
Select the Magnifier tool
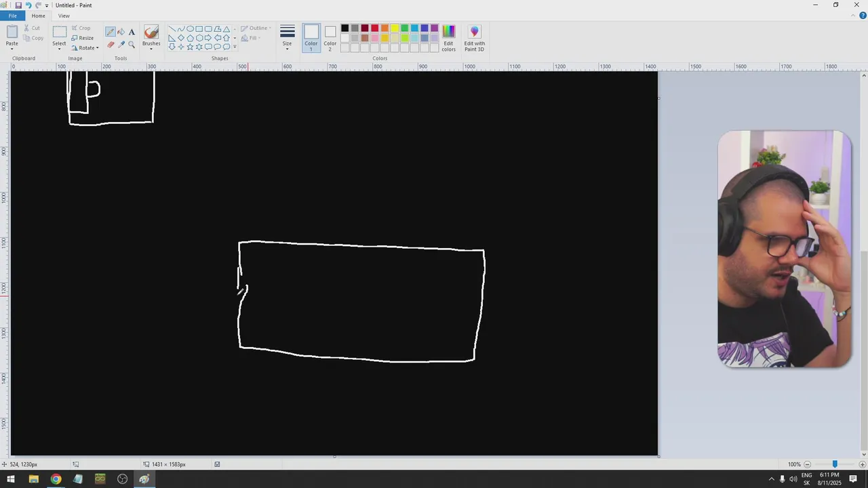[132, 45]
